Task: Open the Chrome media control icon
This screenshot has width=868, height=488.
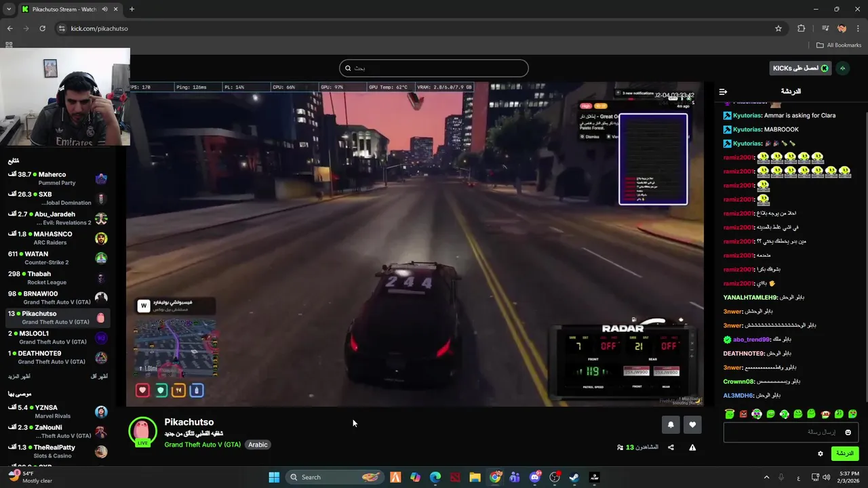Action: pos(825,28)
